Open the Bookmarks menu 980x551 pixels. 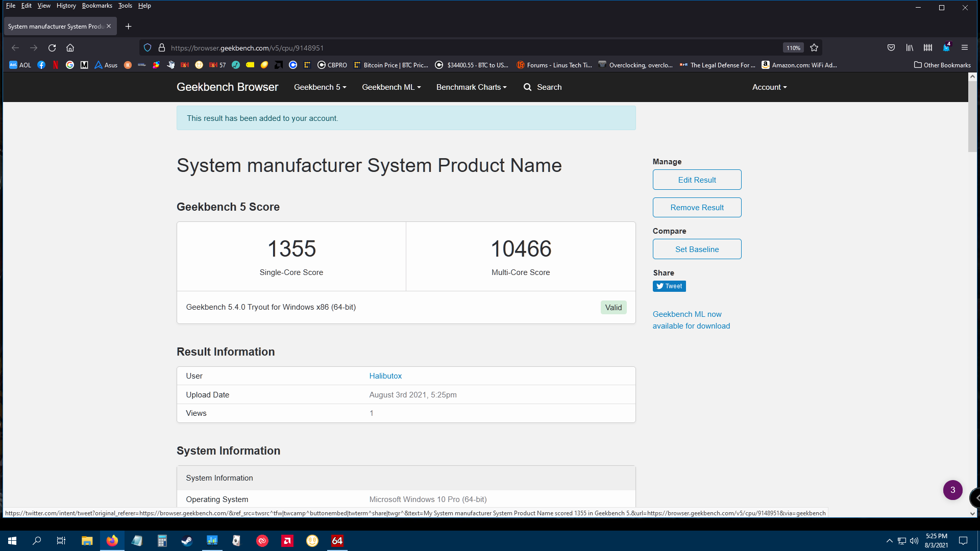tap(97, 6)
